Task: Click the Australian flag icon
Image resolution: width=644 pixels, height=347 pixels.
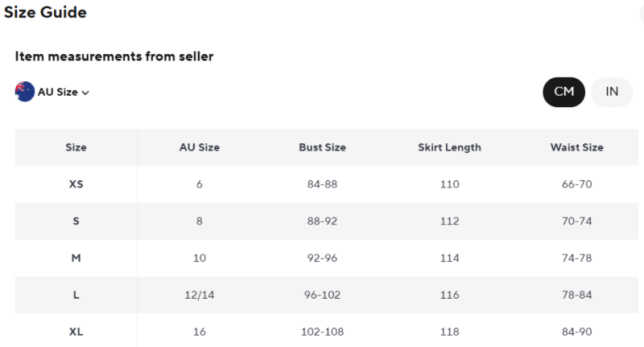Action: [x=24, y=91]
